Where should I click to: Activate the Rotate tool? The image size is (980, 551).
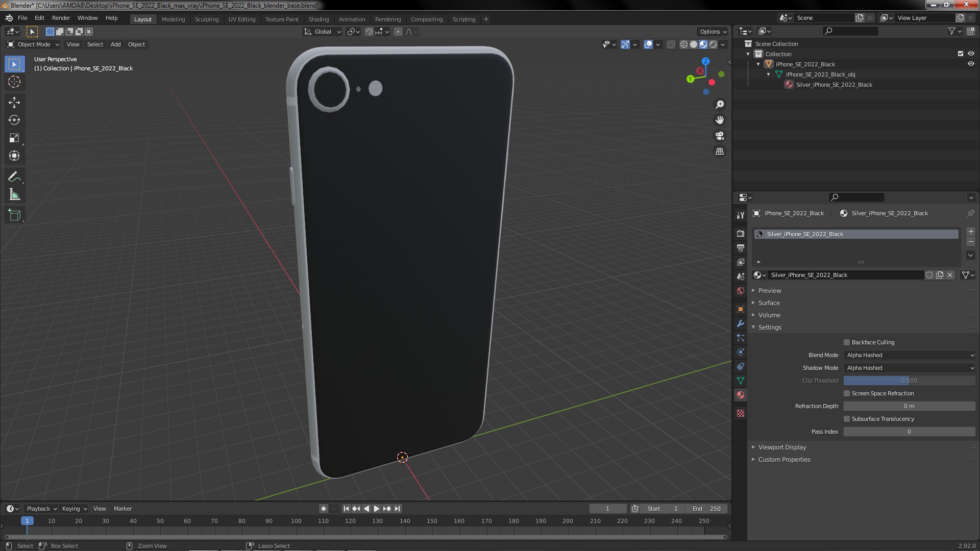(x=14, y=120)
